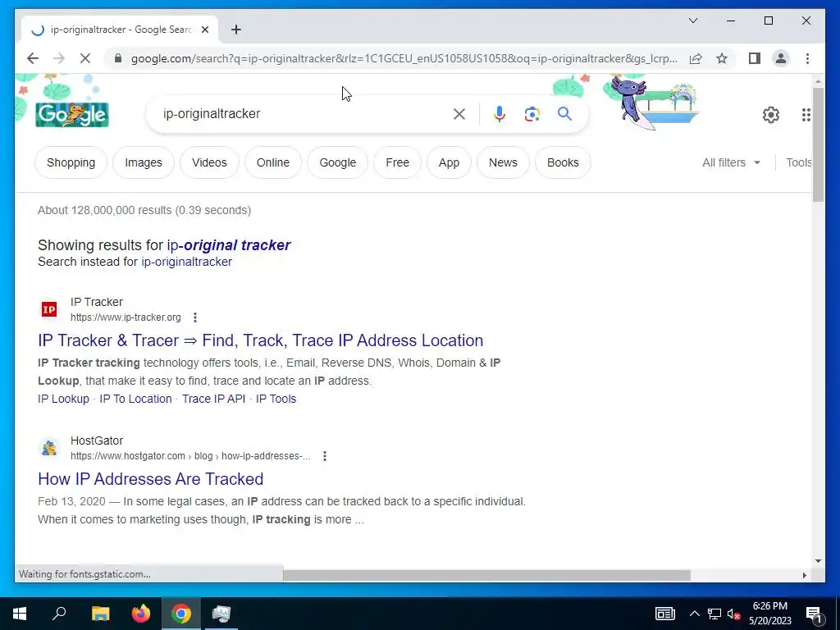The image size is (840, 630).
Task: Open How IP Addresses Are Tracked result
Action: click(151, 479)
